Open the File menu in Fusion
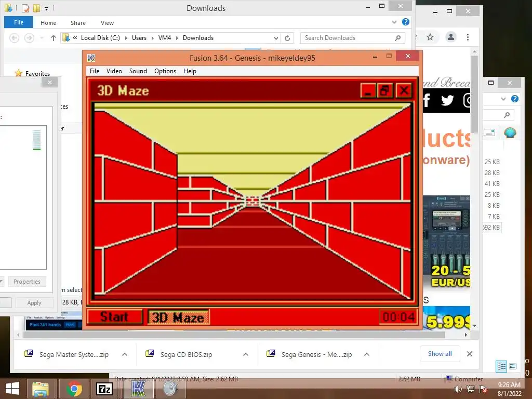532x399 pixels. [x=95, y=71]
